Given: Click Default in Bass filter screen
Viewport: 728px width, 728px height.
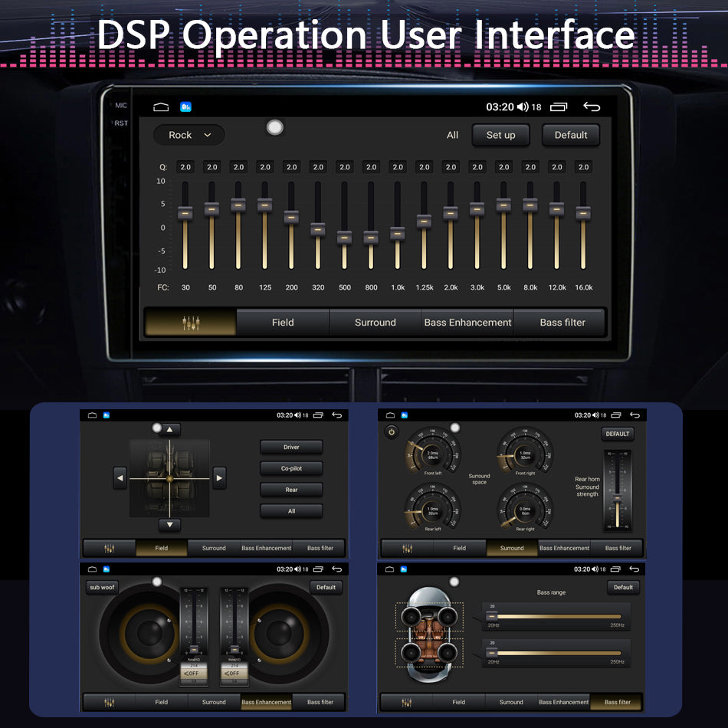Looking at the screenshot, I should click(x=623, y=587).
